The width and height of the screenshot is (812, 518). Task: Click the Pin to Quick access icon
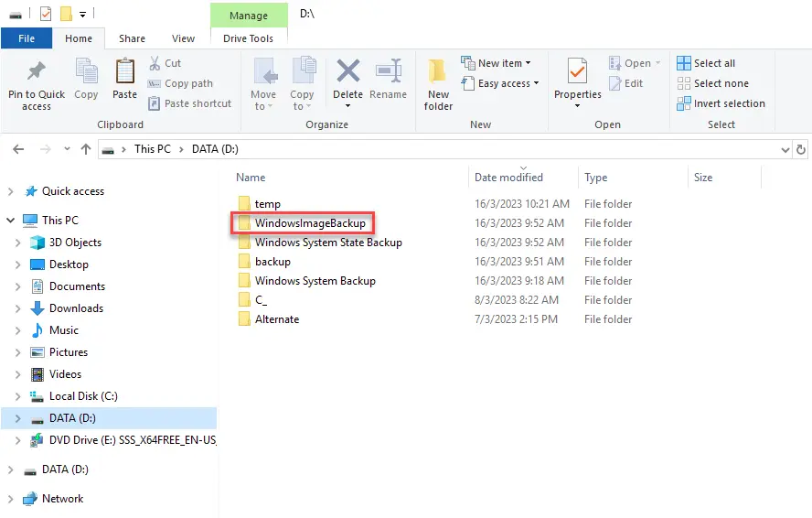[37, 72]
